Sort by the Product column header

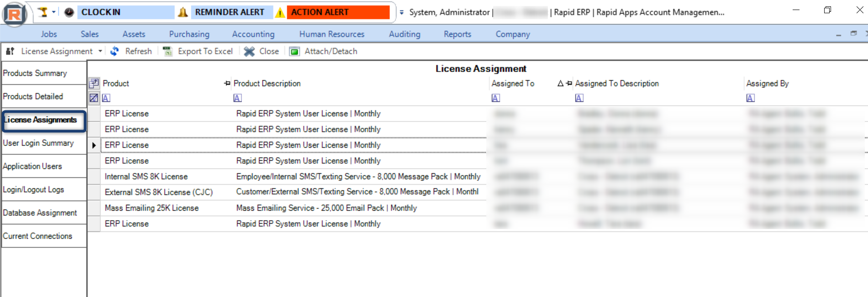pyautogui.click(x=116, y=83)
